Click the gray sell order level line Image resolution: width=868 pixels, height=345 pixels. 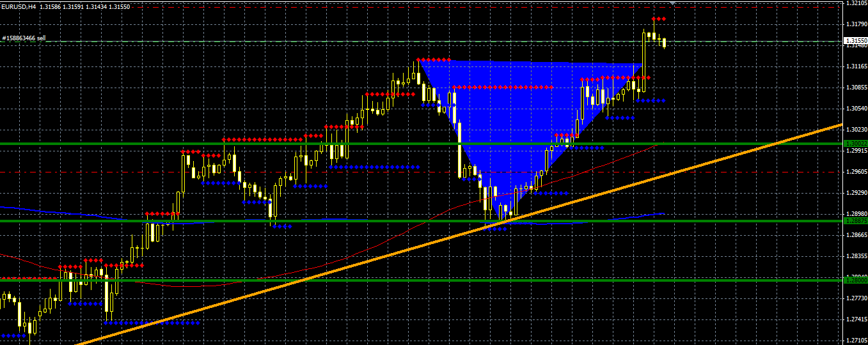(422, 42)
